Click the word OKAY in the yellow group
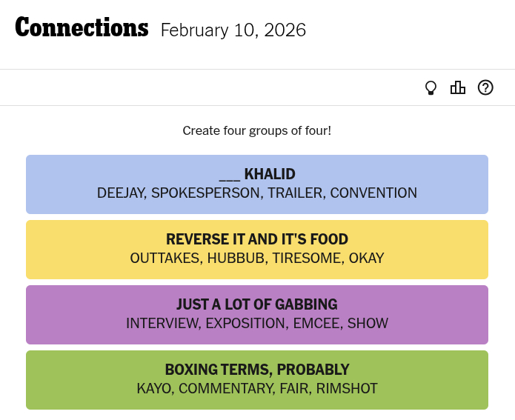Screen dimensions: 515x420 tap(366, 259)
